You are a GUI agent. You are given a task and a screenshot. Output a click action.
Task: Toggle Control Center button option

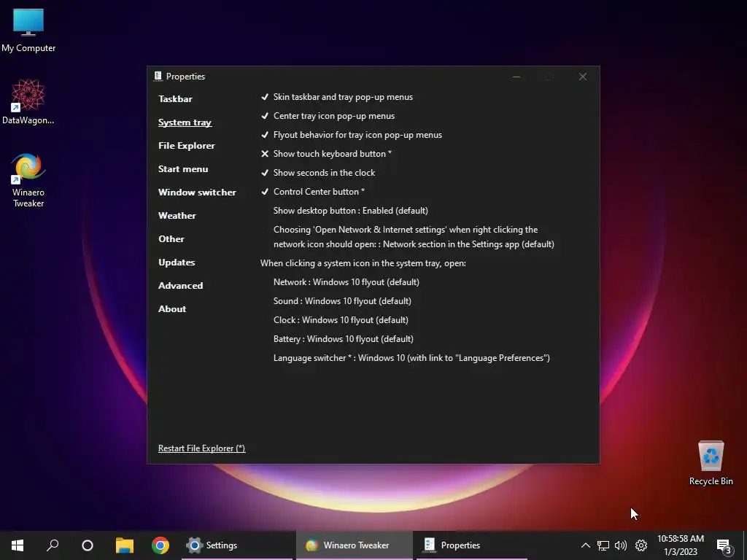coord(312,192)
